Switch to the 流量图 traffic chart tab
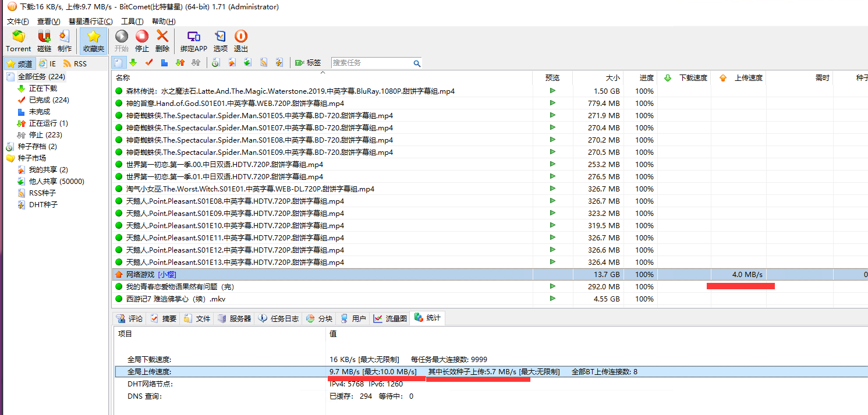 click(391, 318)
